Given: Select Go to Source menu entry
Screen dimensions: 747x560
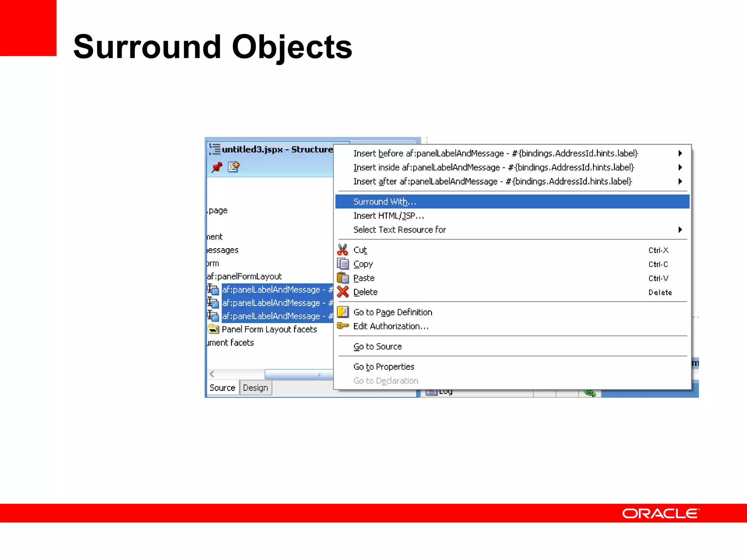Looking at the screenshot, I should pyautogui.click(x=512, y=346).
